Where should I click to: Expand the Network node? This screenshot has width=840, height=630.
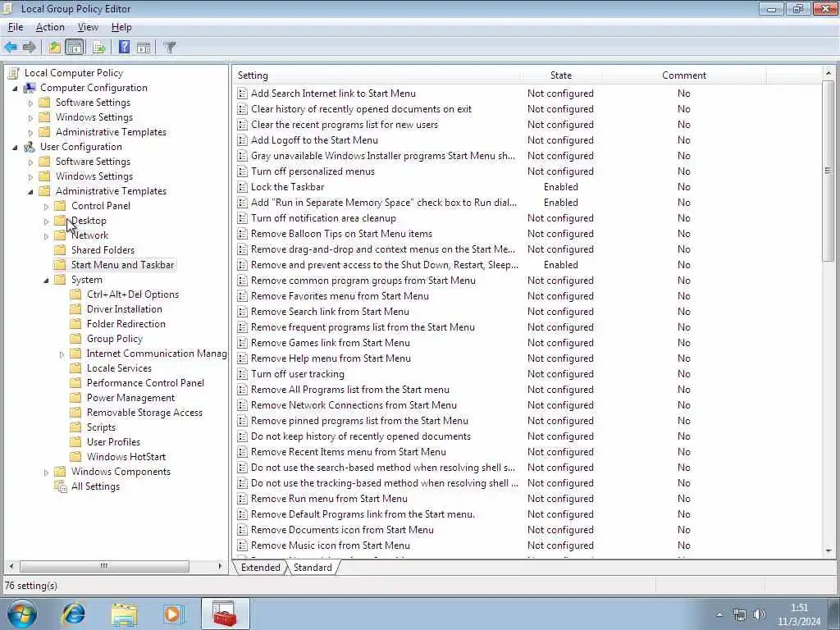(46, 235)
